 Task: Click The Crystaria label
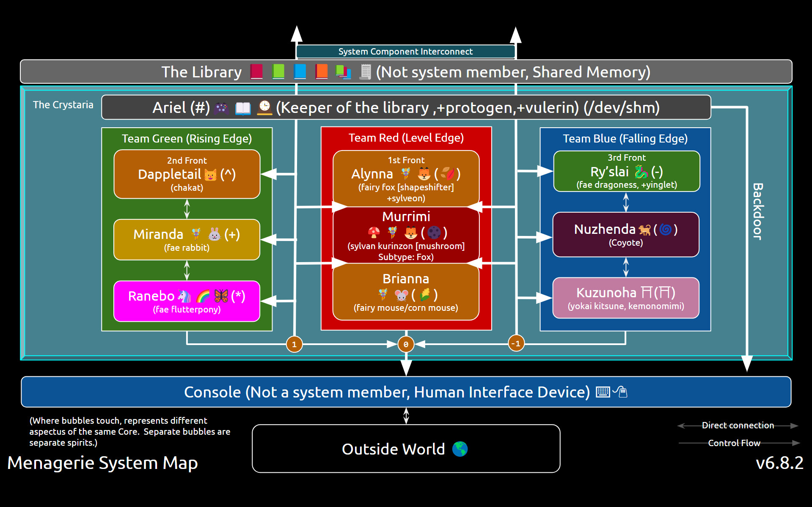pyautogui.click(x=63, y=105)
